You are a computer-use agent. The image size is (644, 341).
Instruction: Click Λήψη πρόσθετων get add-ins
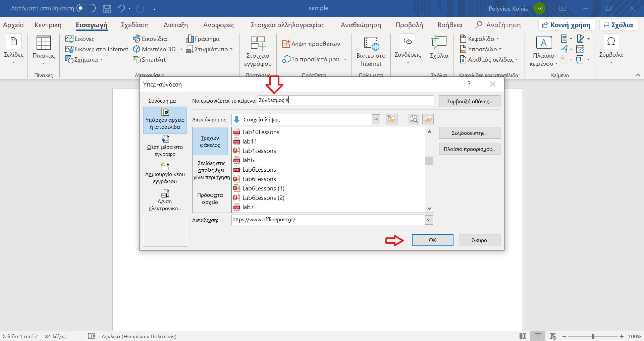(x=311, y=44)
